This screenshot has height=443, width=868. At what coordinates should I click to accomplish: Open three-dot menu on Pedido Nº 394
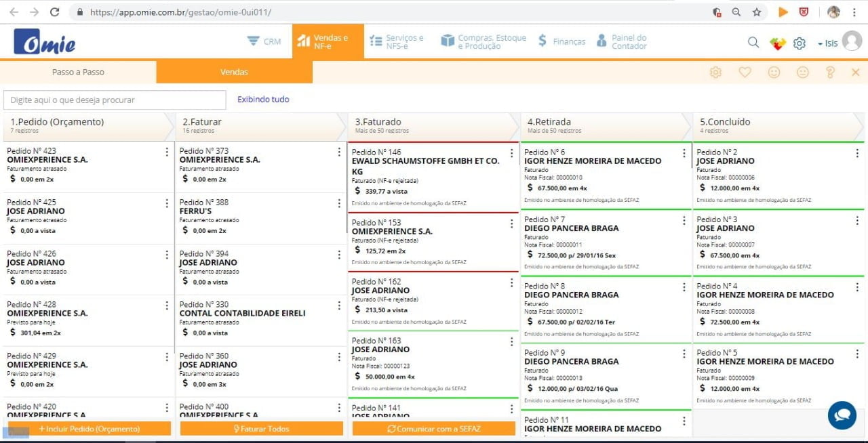(339, 255)
